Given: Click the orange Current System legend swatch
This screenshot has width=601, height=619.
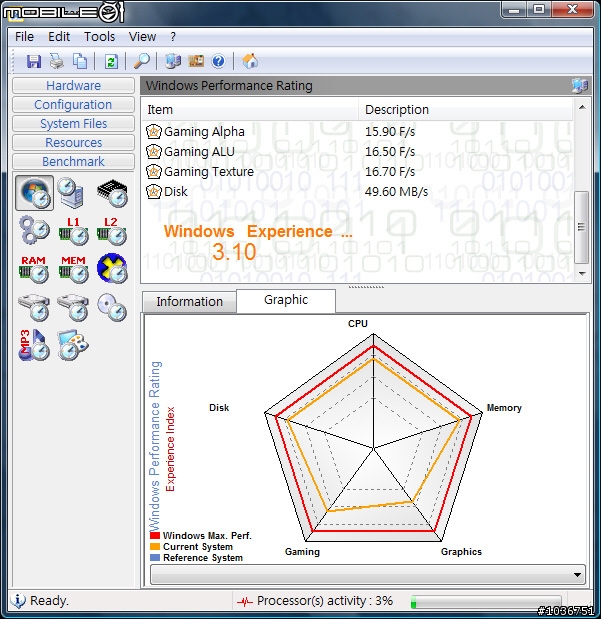Looking at the screenshot, I should (x=155, y=547).
